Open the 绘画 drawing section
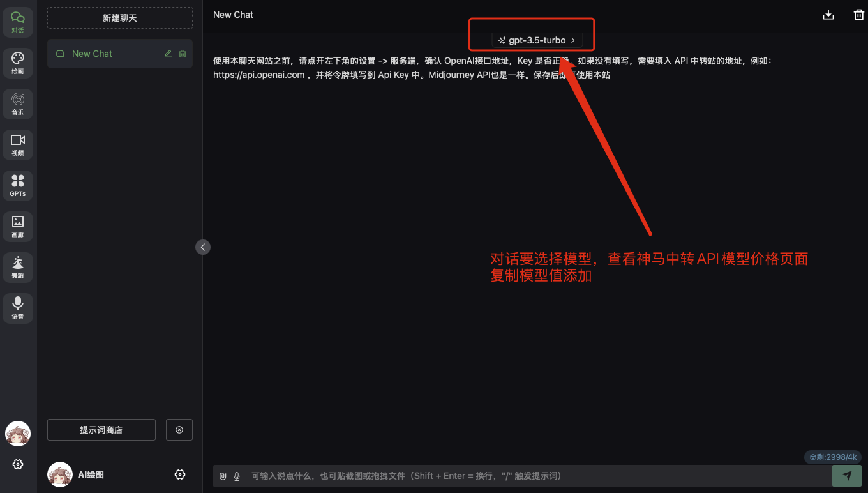The image size is (868, 493). 18,63
